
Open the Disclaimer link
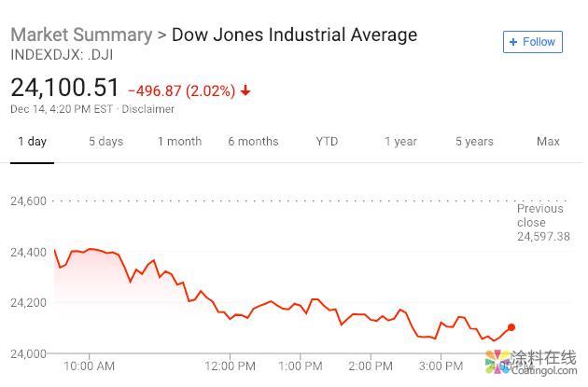point(148,109)
